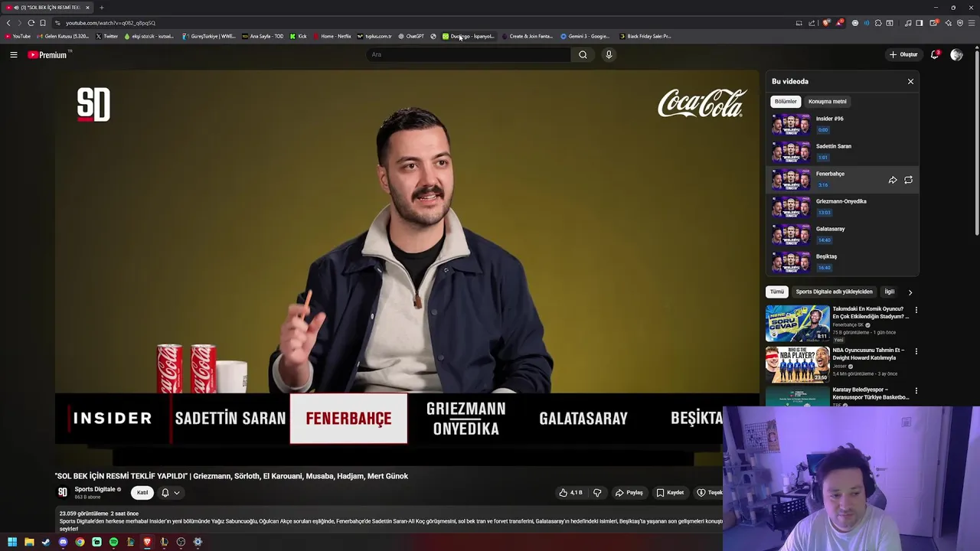Open 'NBA Oyuncusunu Tahmin Et' video thumbnail
The height and width of the screenshot is (551, 980).
[x=797, y=364]
